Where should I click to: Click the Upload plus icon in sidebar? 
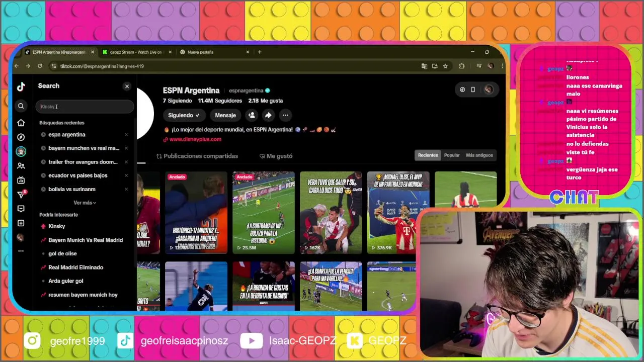[21, 223]
